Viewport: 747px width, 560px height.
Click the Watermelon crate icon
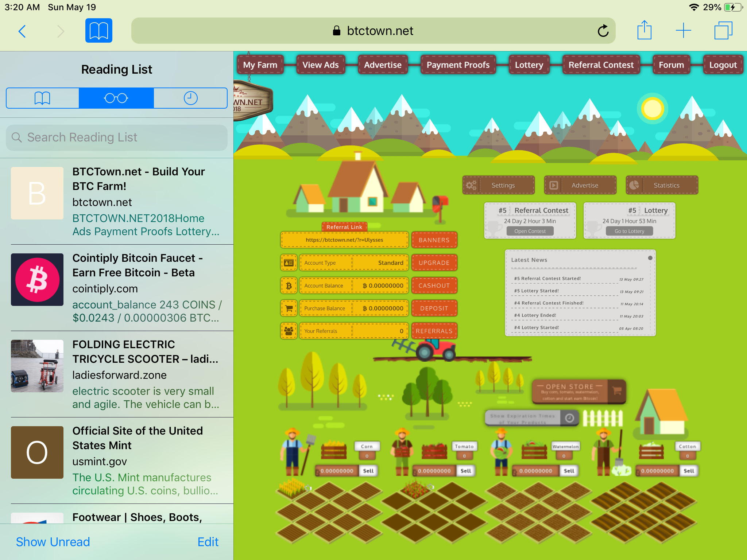coord(534,450)
